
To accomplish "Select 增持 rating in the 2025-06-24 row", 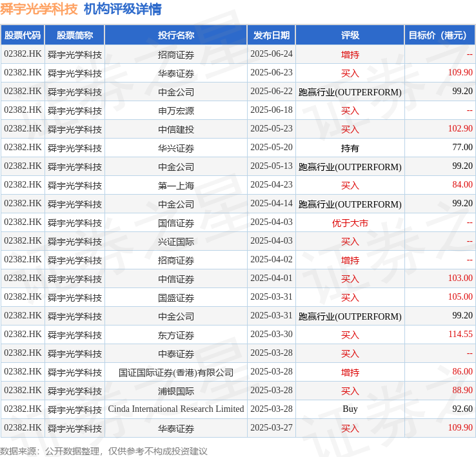I will (350, 55).
